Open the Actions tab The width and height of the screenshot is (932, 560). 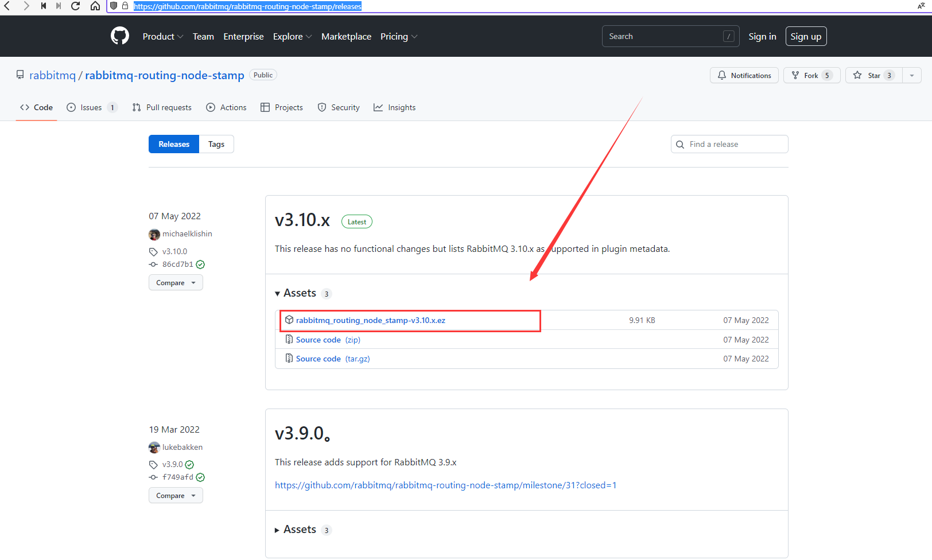point(226,107)
